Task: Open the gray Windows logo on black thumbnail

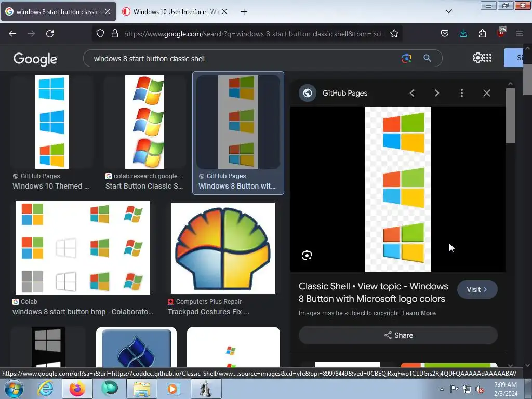Action: pyautogui.click(x=48, y=347)
